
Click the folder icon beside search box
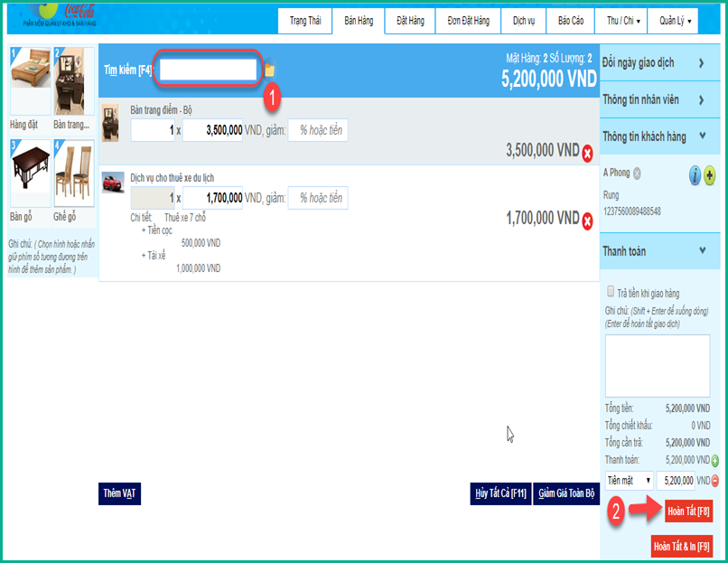(x=269, y=70)
